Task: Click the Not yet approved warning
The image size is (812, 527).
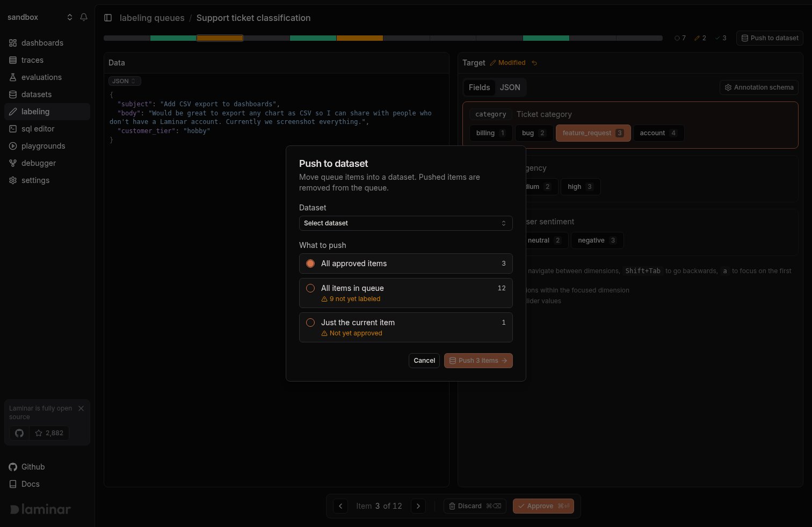Action: (x=352, y=333)
